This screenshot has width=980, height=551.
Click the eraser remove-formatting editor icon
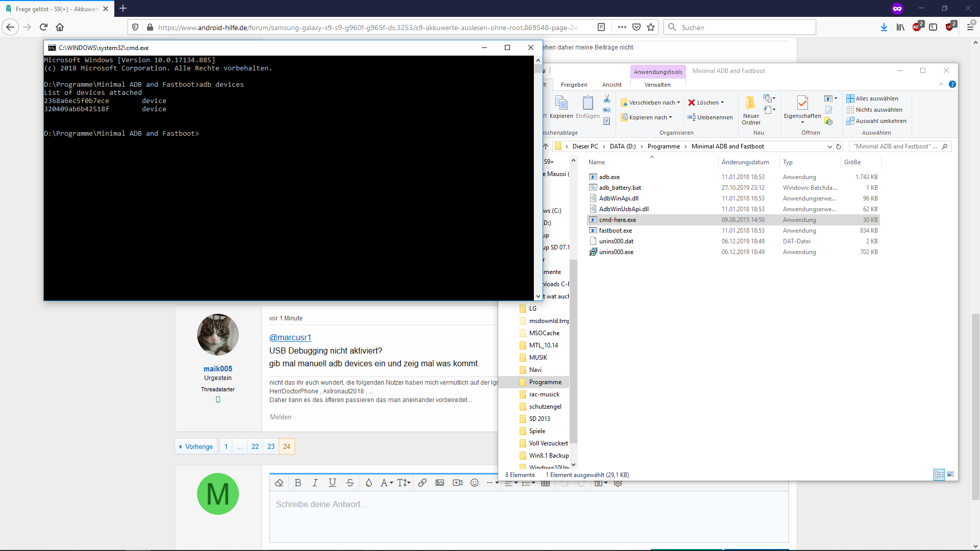click(x=279, y=483)
